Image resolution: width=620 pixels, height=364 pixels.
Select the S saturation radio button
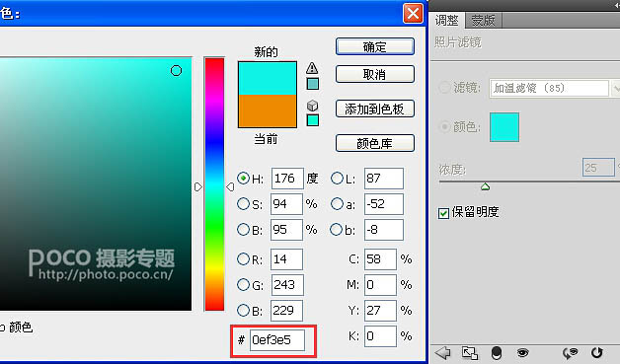coord(243,204)
